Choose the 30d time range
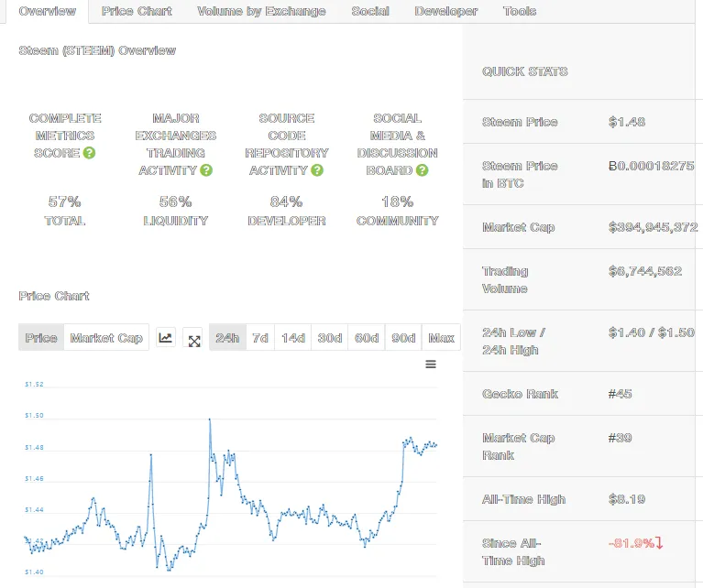The image size is (703, 588). [330, 337]
